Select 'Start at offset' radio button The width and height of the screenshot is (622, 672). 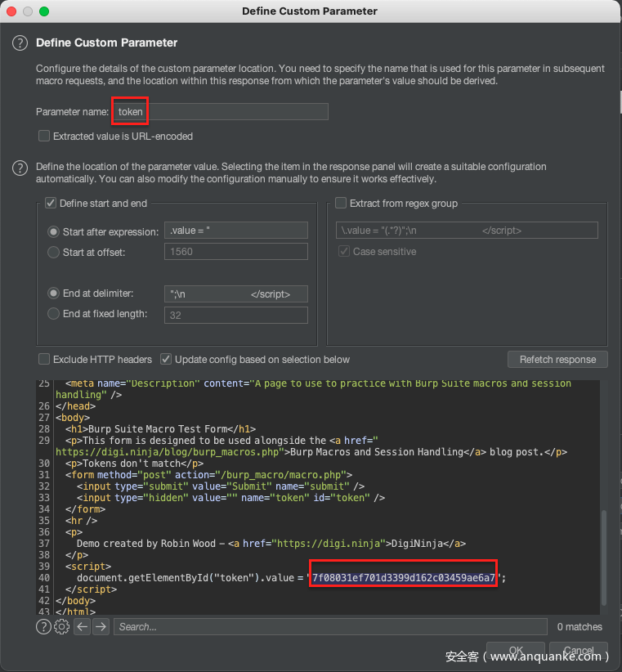click(55, 253)
